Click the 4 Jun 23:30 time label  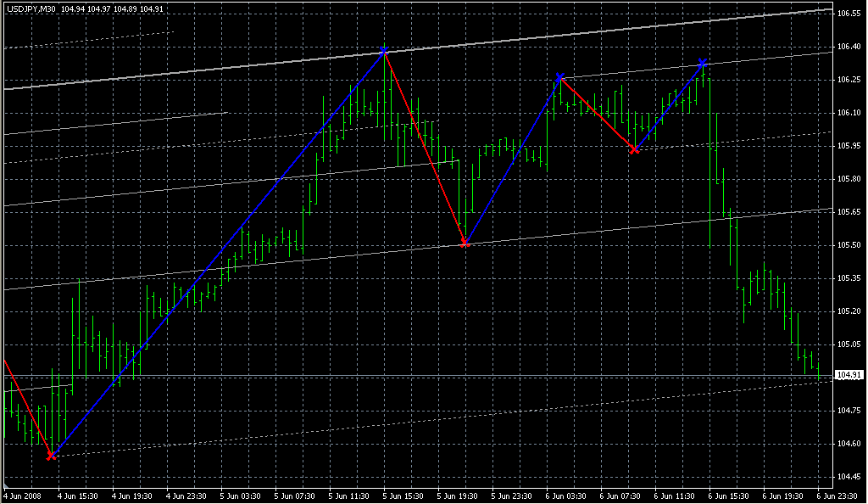tap(186, 496)
